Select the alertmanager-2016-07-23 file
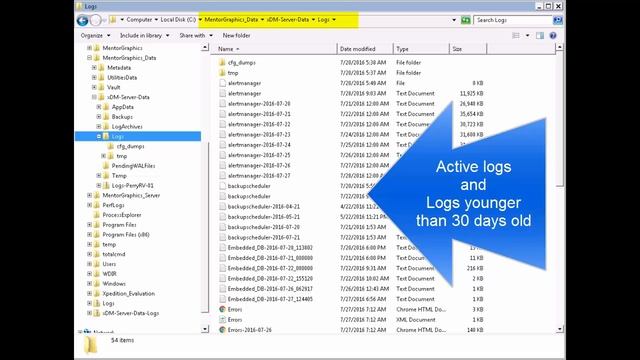This screenshot has height=360, width=640. click(259, 134)
